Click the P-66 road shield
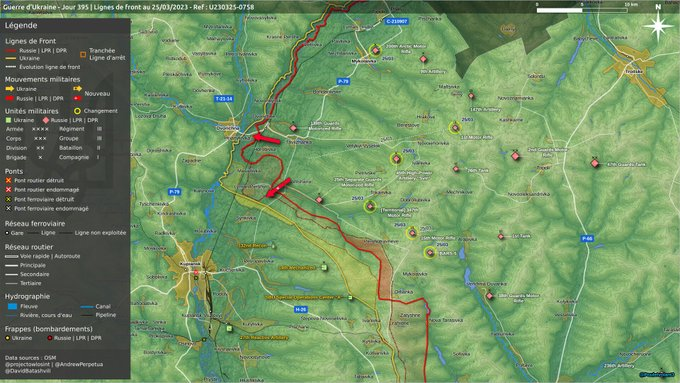The height and width of the screenshot is (383, 680). (x=587, y=239)
